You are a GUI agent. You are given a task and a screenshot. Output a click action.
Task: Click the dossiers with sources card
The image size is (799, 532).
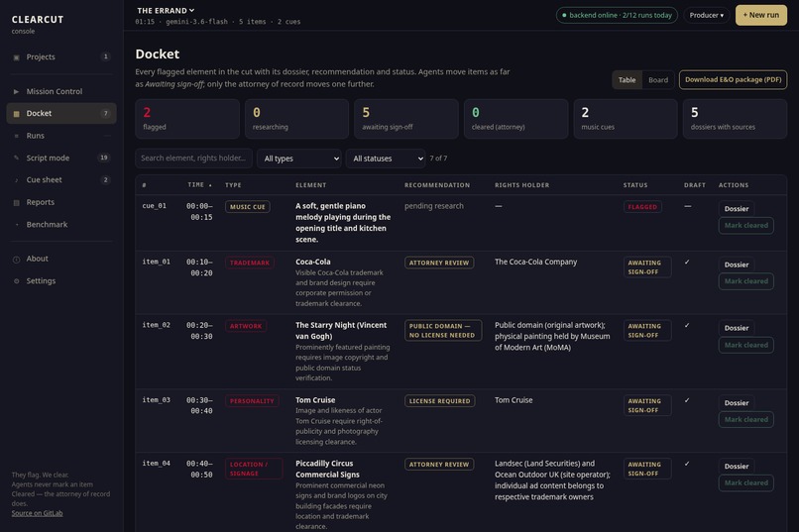point(735,119)
